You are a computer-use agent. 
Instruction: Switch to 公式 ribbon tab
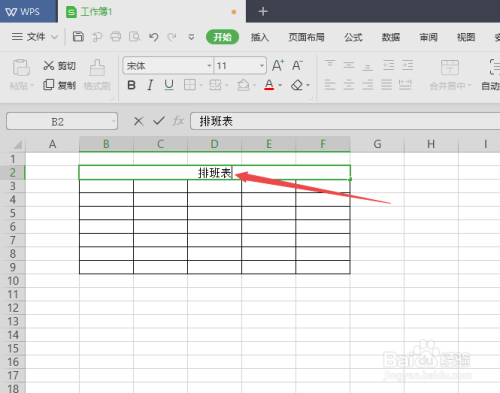[353, 37]
